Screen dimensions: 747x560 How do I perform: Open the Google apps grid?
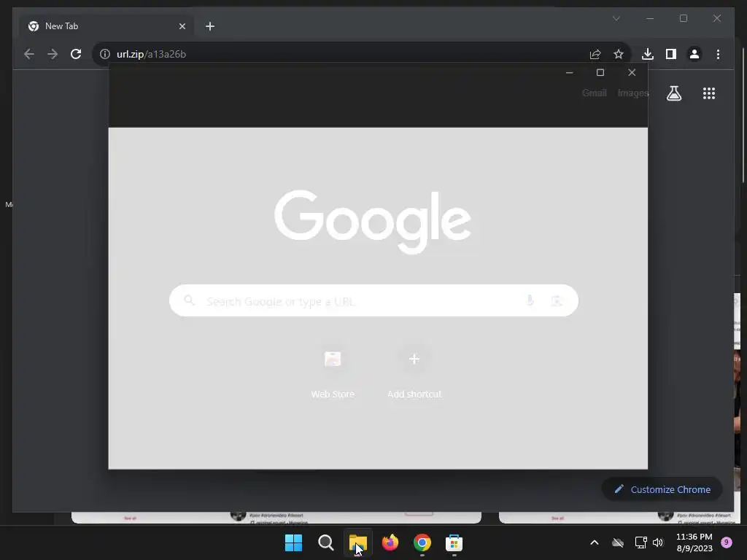(x=709, y=93)
